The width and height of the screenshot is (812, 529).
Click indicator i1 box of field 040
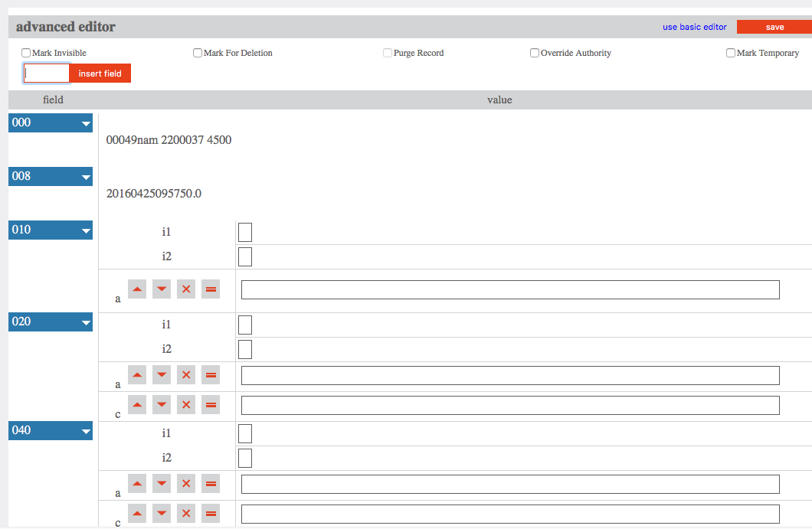point(245,434)
